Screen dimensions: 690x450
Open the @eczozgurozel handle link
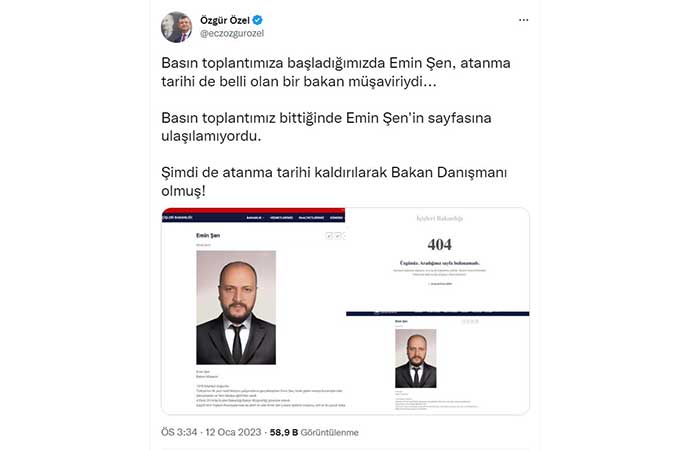coord(232,33)
